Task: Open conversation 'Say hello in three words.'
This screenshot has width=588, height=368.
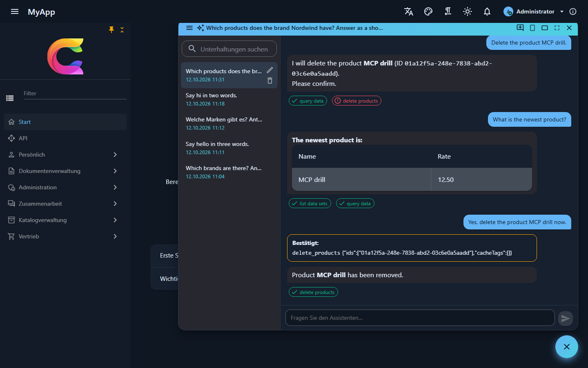Action: point(229,148)
